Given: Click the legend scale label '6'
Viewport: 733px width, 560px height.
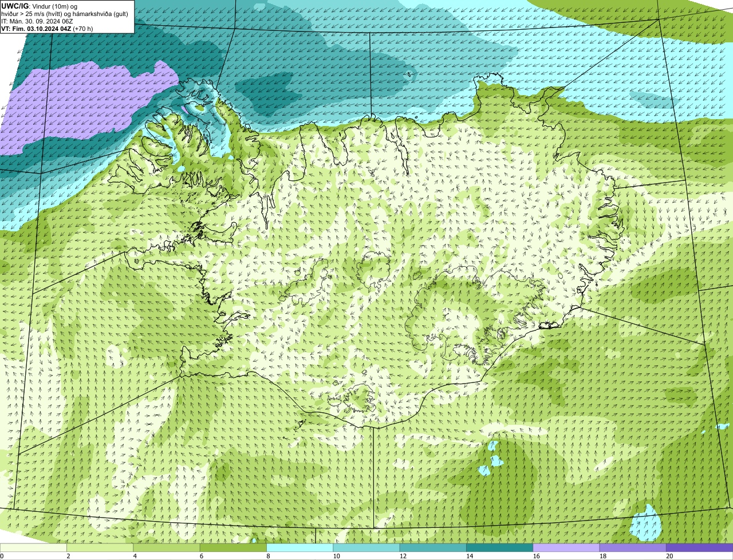Looking at the screenshot, I should pyautogui.click(x=202, y=556).
